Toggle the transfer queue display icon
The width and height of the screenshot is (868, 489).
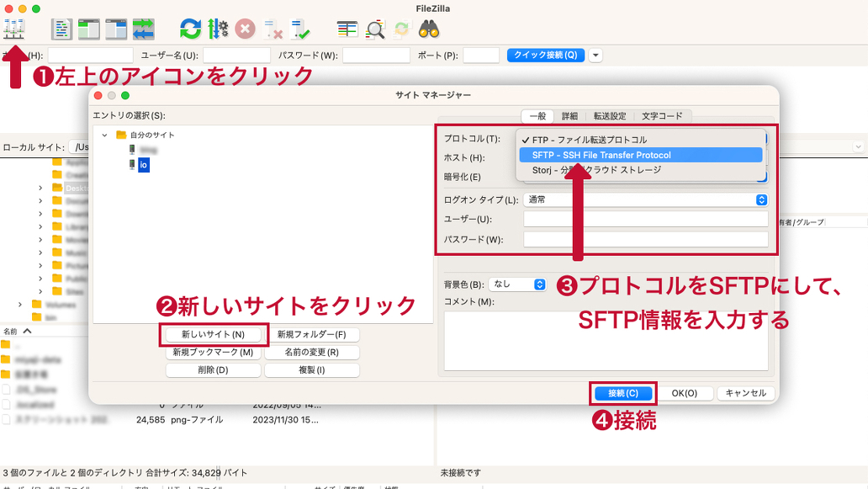point(143,29)
